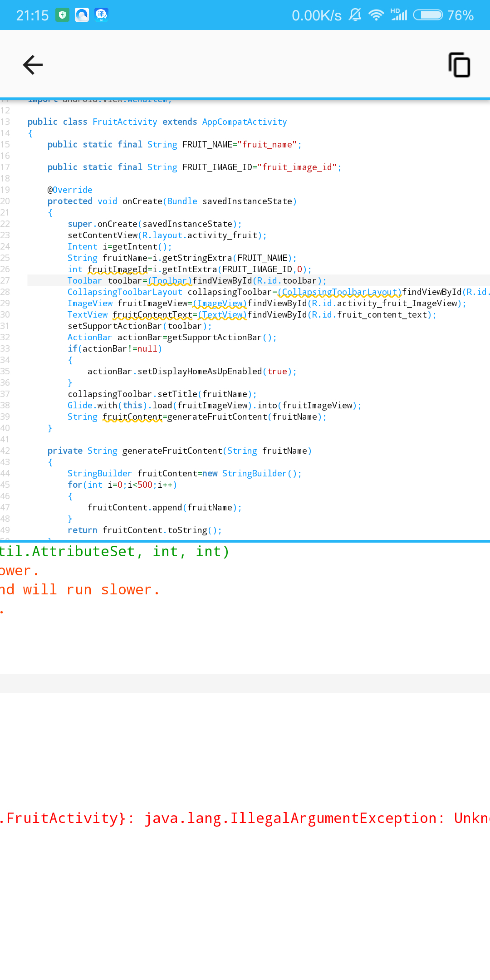Image resolution: width=490 pixels, height=980 pixels.
Task: Tap the muted bell status icon
Action: pos(355,15)
